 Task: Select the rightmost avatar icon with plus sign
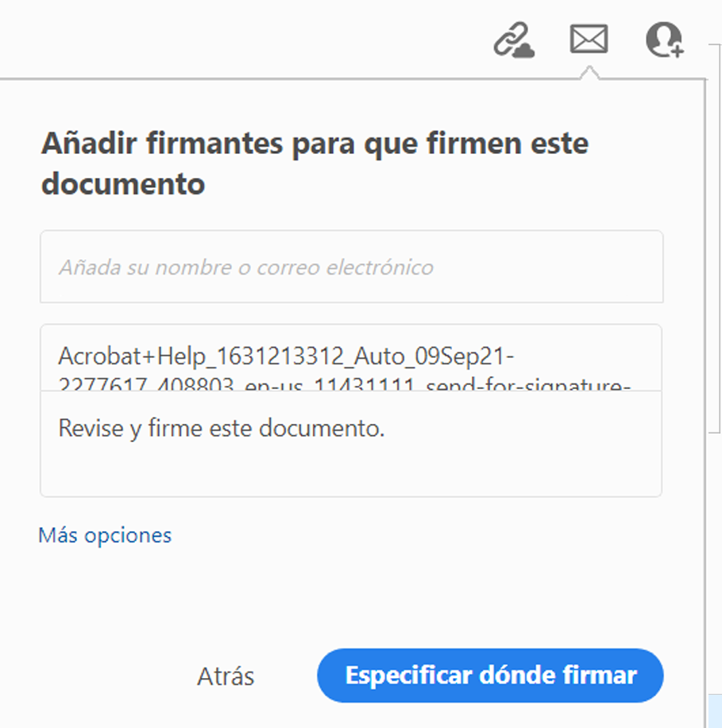coord(664,40)
